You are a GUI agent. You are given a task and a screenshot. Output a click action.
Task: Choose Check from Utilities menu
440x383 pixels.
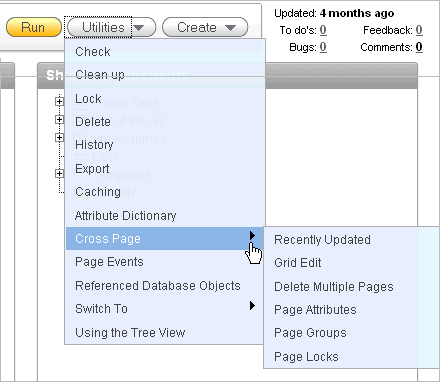tap(165, 52)
